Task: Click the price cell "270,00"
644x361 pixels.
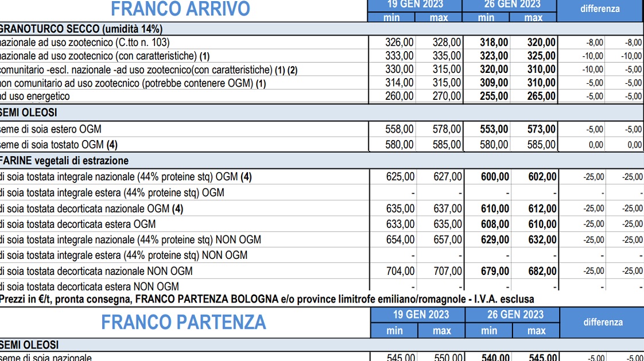Action: [447, 96]
